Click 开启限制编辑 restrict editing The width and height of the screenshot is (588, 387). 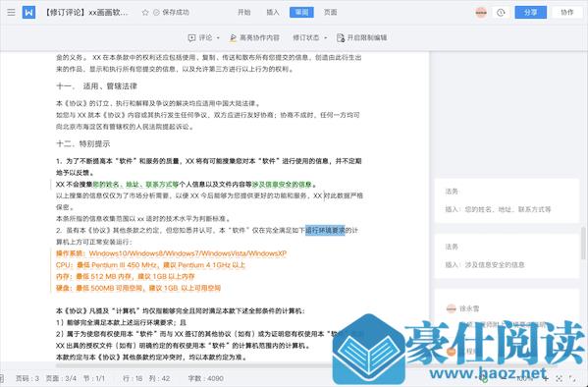coord(362,37)
